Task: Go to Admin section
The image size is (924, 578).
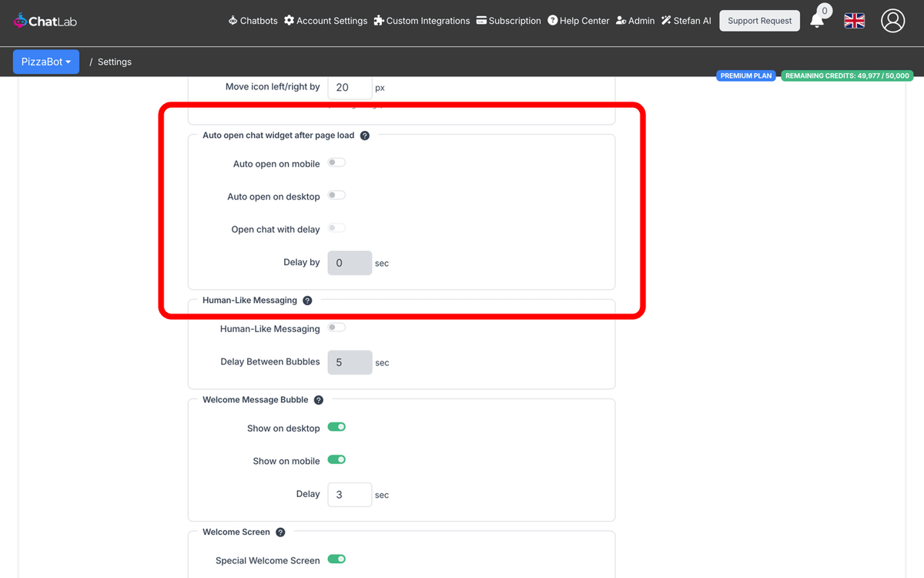Action: tap(635, 21)
